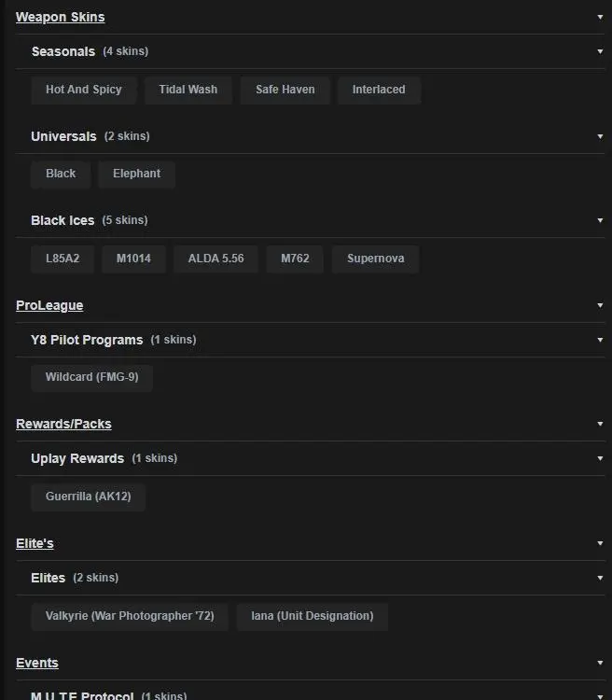
Task: Pick the Elephant universal skin
Action: coord(136,174)
